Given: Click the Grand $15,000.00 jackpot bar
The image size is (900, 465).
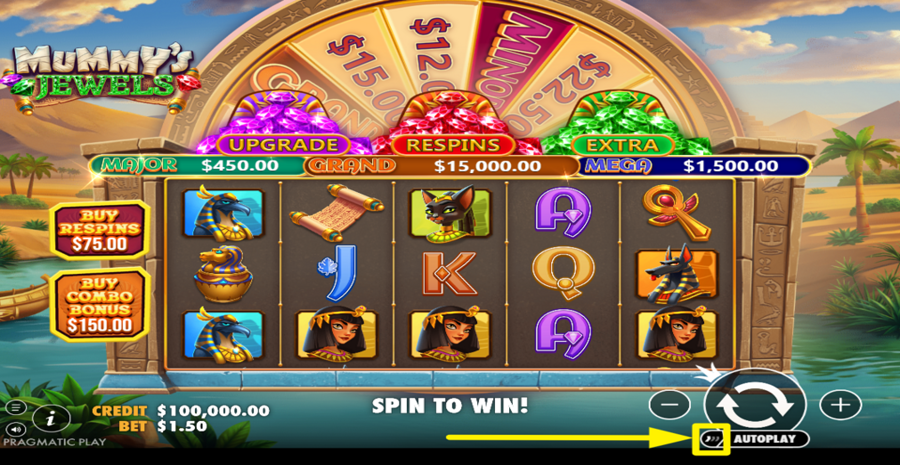Looking at the screenshot, I should pos(441,166).
